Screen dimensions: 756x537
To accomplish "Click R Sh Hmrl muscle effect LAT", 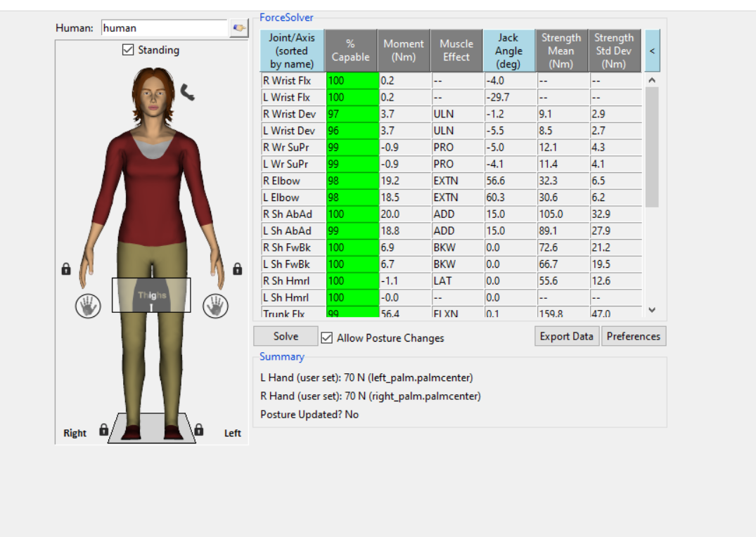I will click(x=458, y=281).
